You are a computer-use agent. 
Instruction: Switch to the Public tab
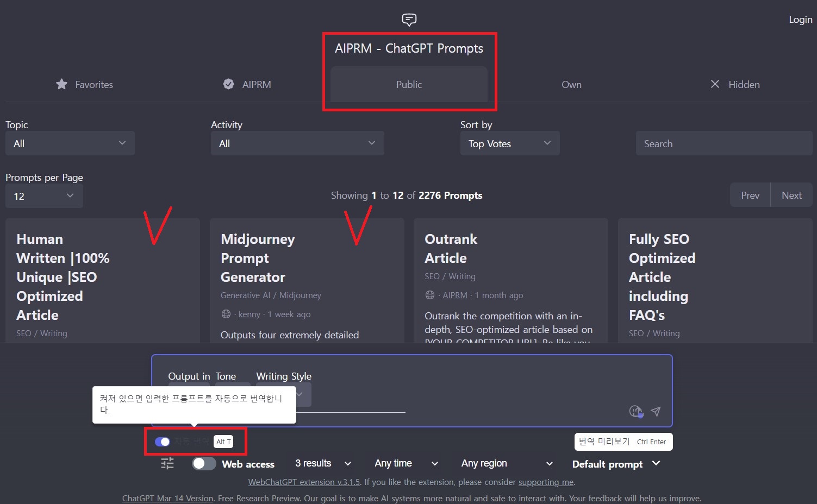point(409,84)
